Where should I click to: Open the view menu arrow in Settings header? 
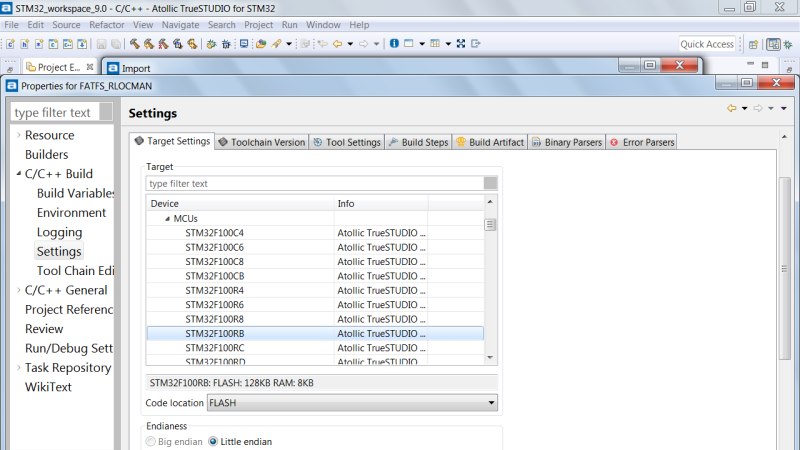[784, 109]
